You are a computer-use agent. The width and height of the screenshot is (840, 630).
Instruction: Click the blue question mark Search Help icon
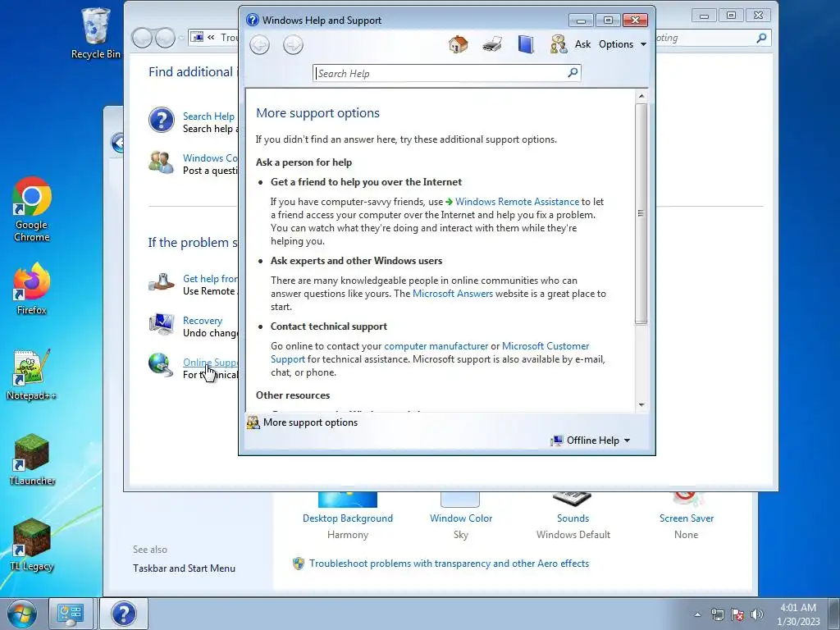coord(162,120)
